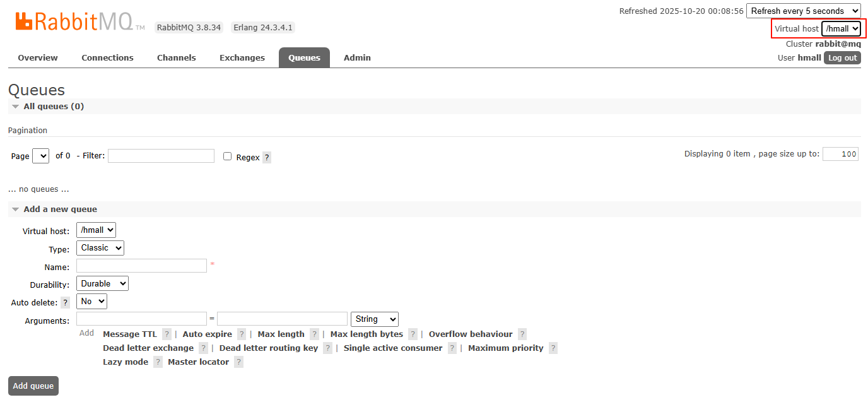Open help icon beside Max length
The image size is (868, 407).
(x=314, y=334)
